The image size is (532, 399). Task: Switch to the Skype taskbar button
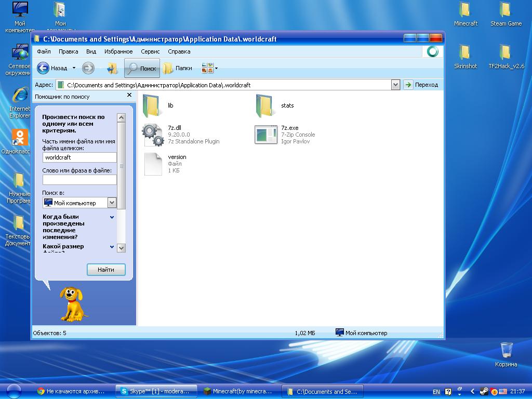click(x=156, y=391)
